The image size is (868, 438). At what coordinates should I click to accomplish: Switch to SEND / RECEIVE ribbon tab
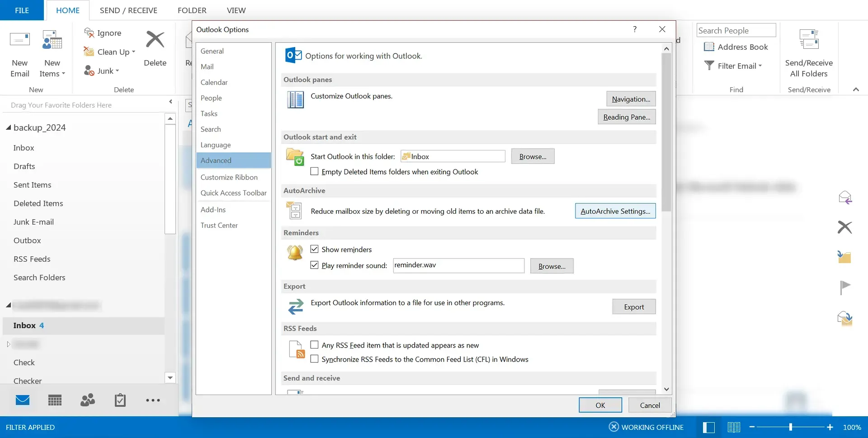128,10
